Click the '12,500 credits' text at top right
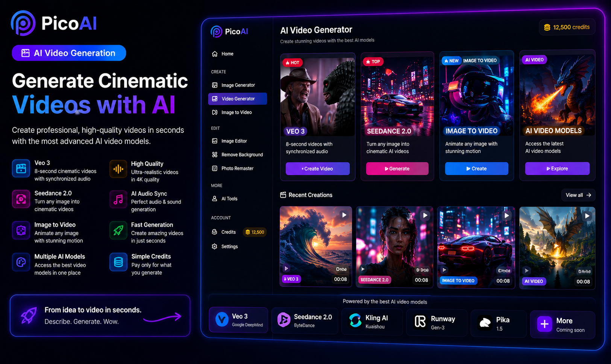The image size is (611, 364). click(x=571, y=27)
